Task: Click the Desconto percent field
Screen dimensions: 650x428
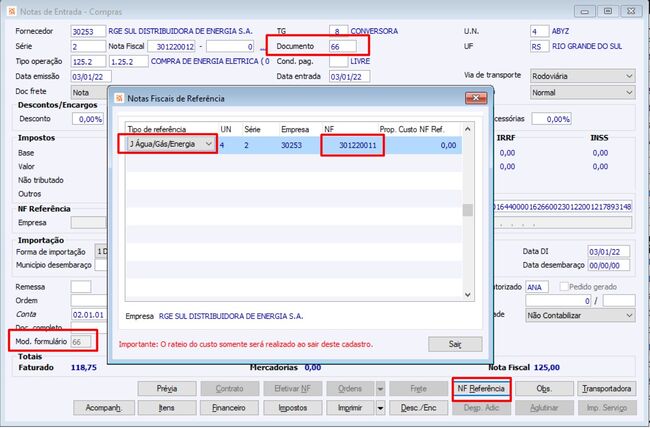Action: tap(88, 119)
